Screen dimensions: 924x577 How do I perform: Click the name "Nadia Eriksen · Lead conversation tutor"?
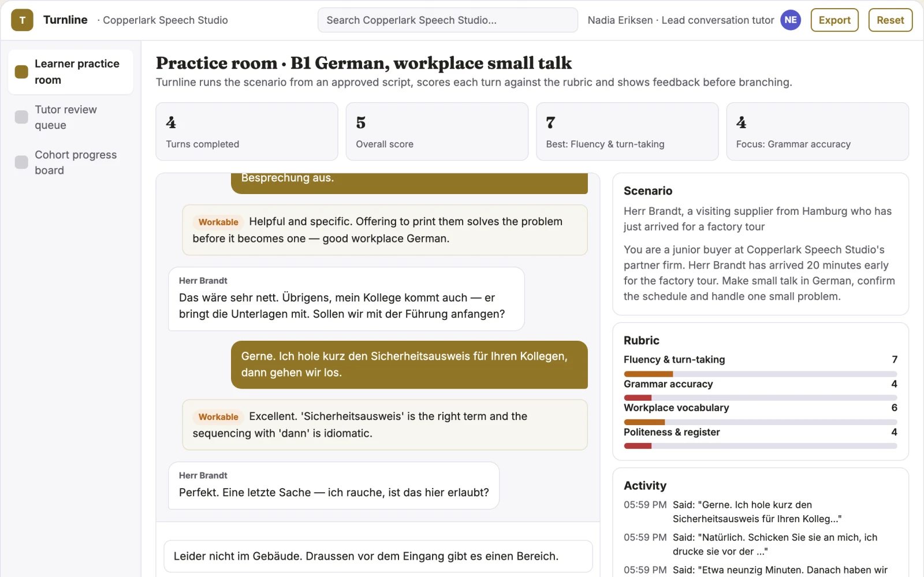(681, 20)
